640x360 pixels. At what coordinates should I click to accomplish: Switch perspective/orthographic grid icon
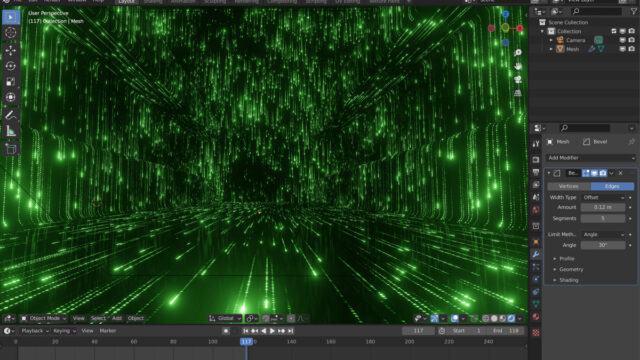pos(518,93)
